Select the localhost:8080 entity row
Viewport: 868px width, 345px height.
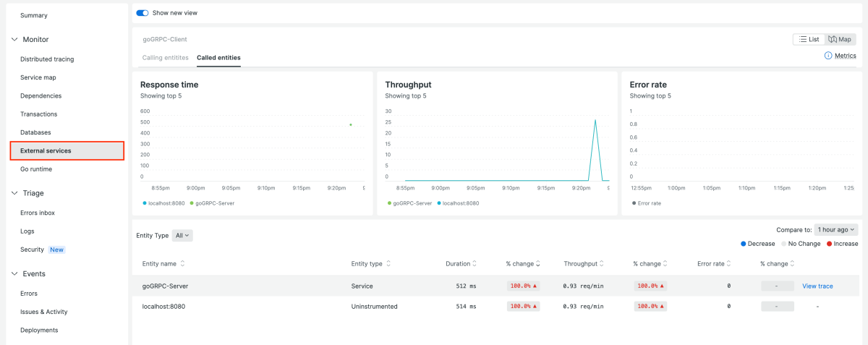163,307
